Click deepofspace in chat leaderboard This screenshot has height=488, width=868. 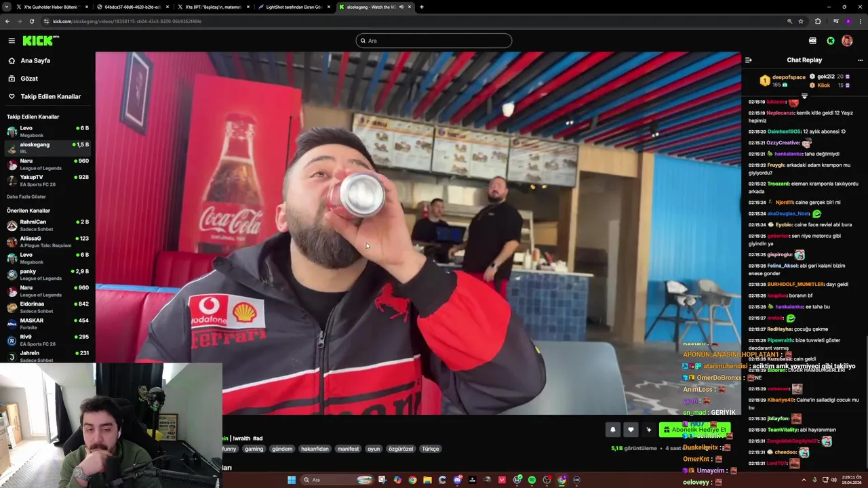click(x=789, y=77)
